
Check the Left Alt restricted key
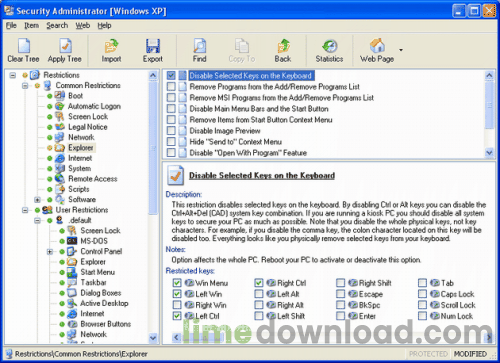pos(259,294)
